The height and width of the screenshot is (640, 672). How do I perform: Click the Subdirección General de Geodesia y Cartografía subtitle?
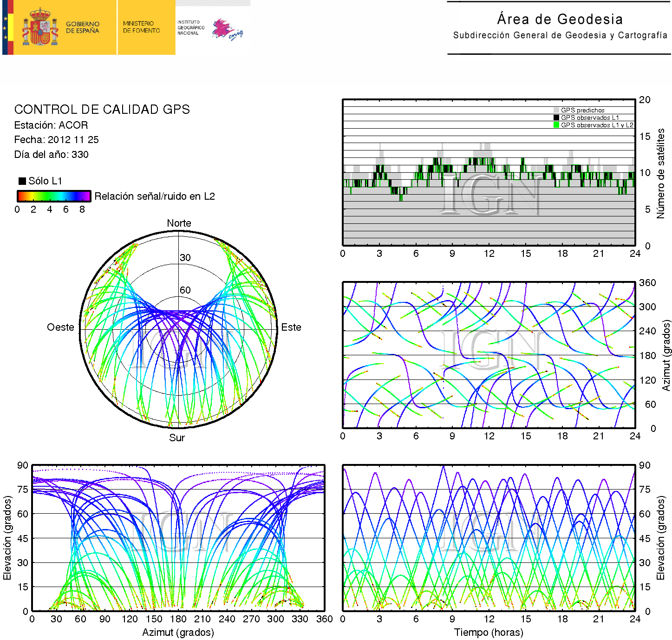click(x=560, y=35)
